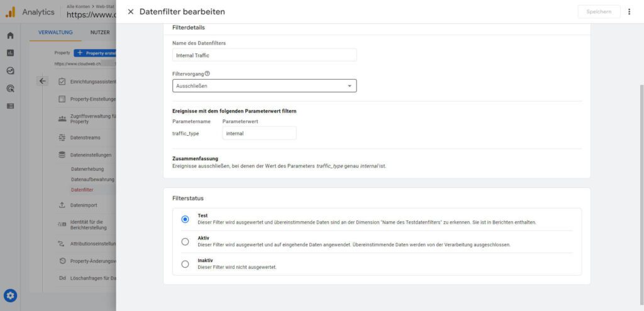The image size is (644, 311).
Task: Open Dateneinstellungen in the admin menu
Action: [91, 155]
